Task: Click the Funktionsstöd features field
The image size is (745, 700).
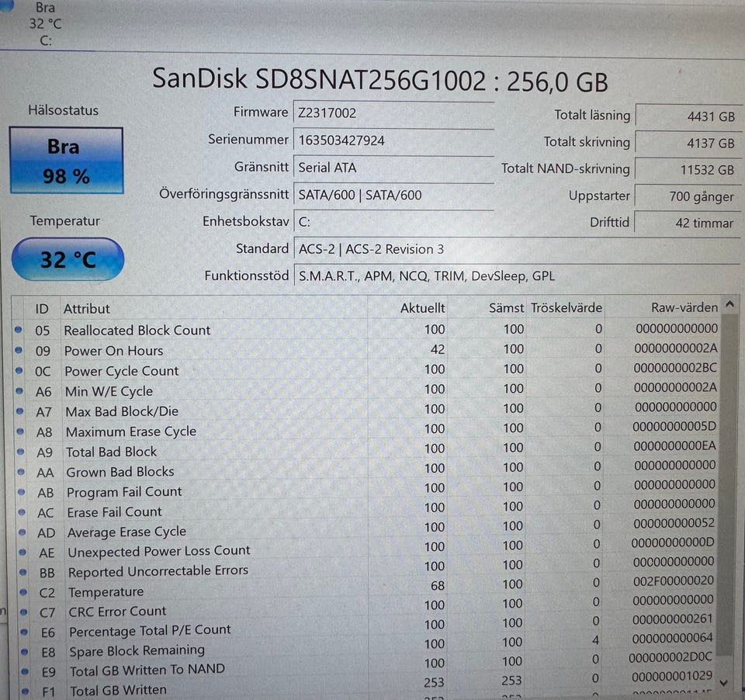Action: [x=517, y=276]
